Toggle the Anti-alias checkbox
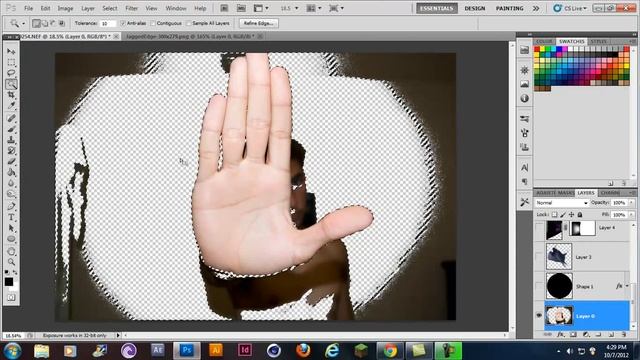 click(x=123, y=23)
